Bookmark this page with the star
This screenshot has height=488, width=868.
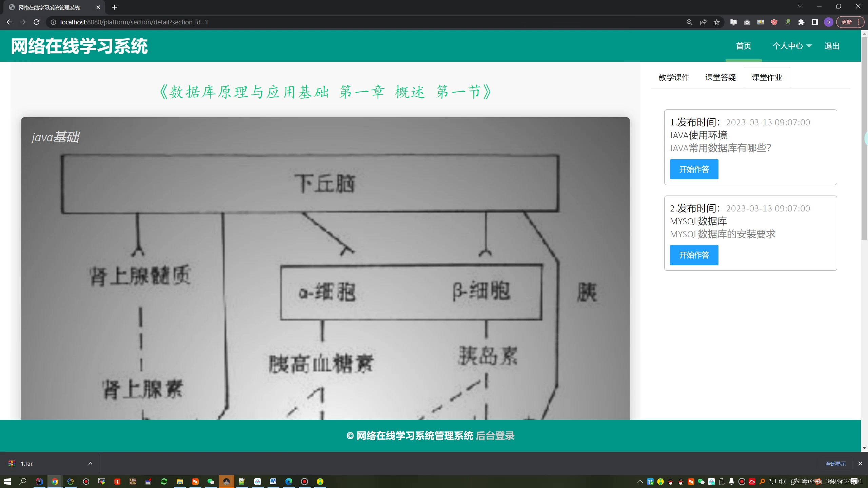tap(717, 22)
